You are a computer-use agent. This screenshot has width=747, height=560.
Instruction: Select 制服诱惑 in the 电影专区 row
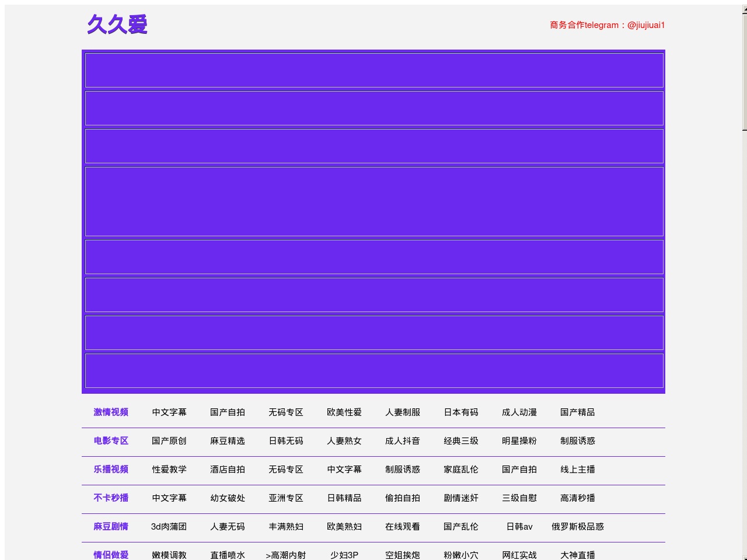pyautogui.click(x=578, y=440)
